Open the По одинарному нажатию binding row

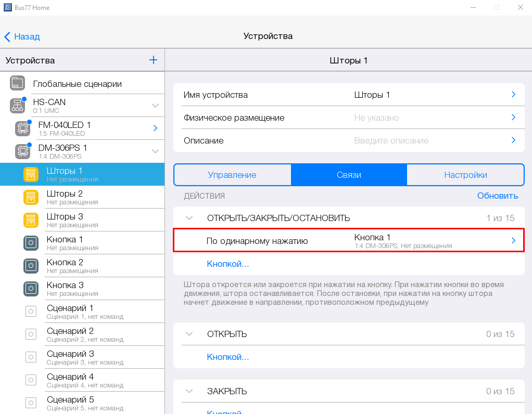pos(349,241)
